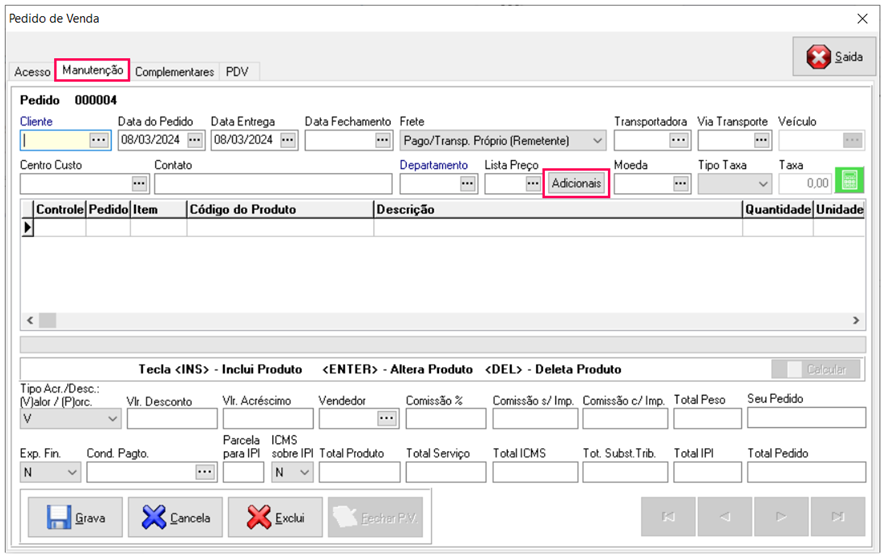Open the Exp. Fin. dropdown
This screenshot has height=559, width=886.
(70, 472)
